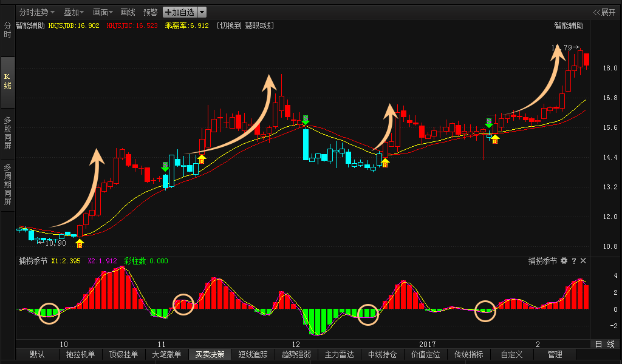Open the 预警 alert tool
622x364 pixels.
[150, 12]
